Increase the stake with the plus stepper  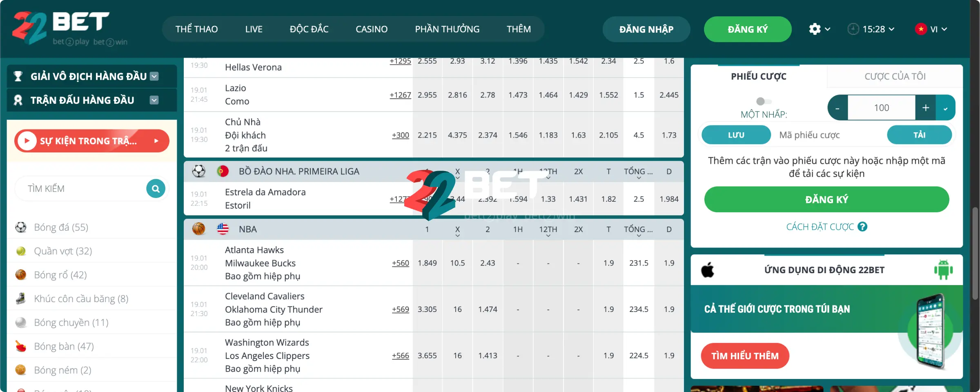926,107
